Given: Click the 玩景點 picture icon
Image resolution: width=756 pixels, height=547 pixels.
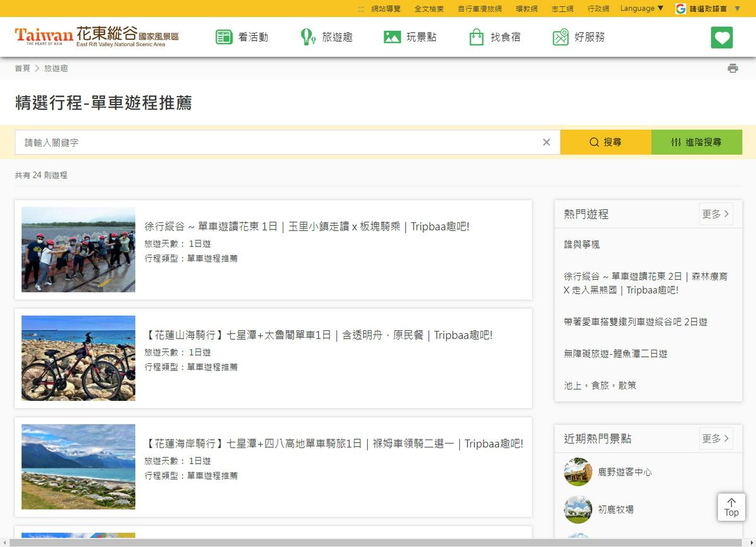Looking at the screenshot, I should point(392,37).
